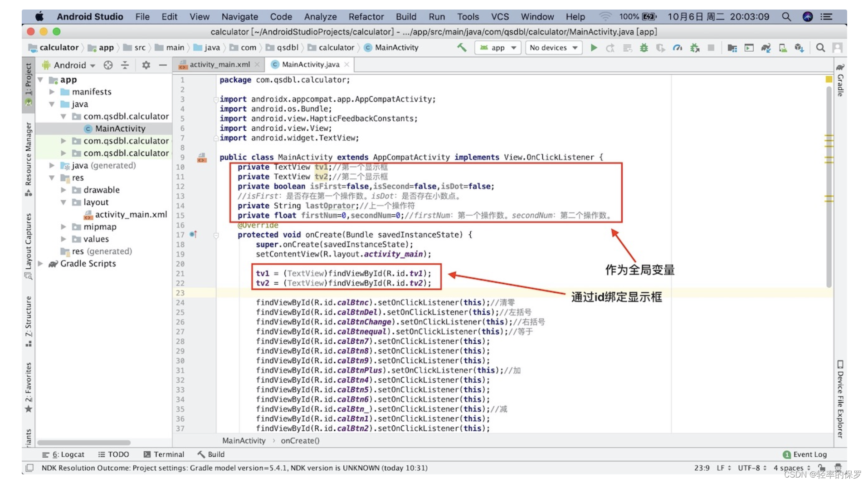Click the override gutter icon on line 17
Screen dimensions: 868x483
coord(193,234)
